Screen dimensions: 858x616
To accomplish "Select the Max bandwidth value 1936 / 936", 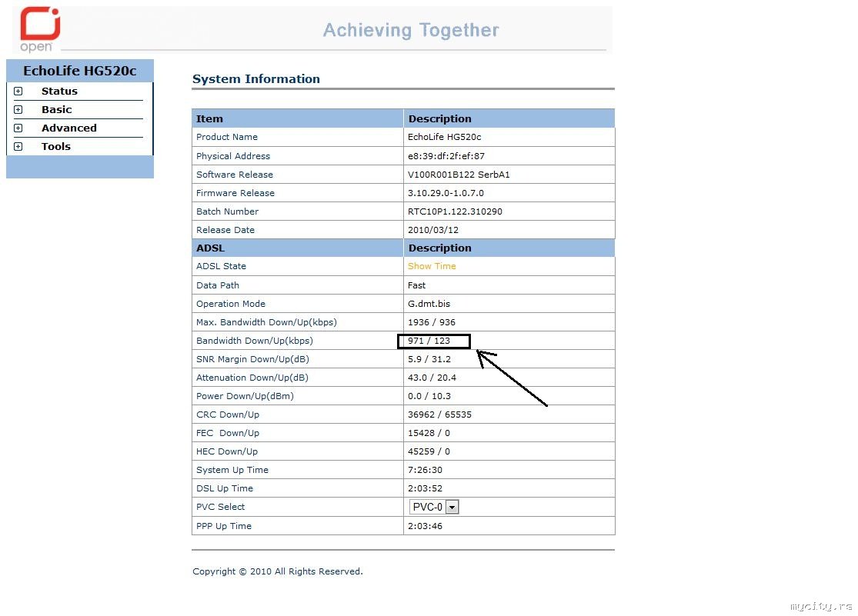I will click(431, 322).
